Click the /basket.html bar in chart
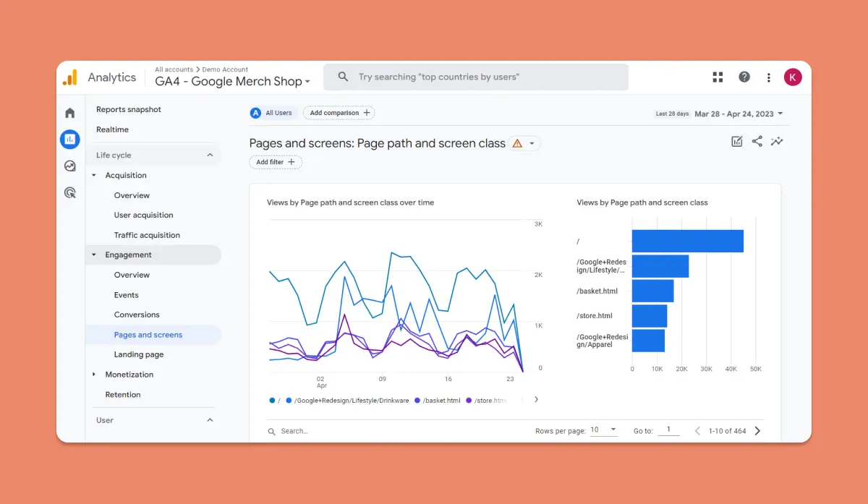The width and height of the screenshot is (868, 504). [652, 291]
